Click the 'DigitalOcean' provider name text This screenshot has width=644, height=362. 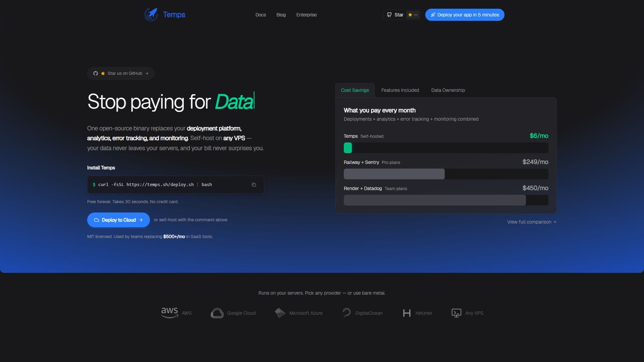(x=369, y=313)
